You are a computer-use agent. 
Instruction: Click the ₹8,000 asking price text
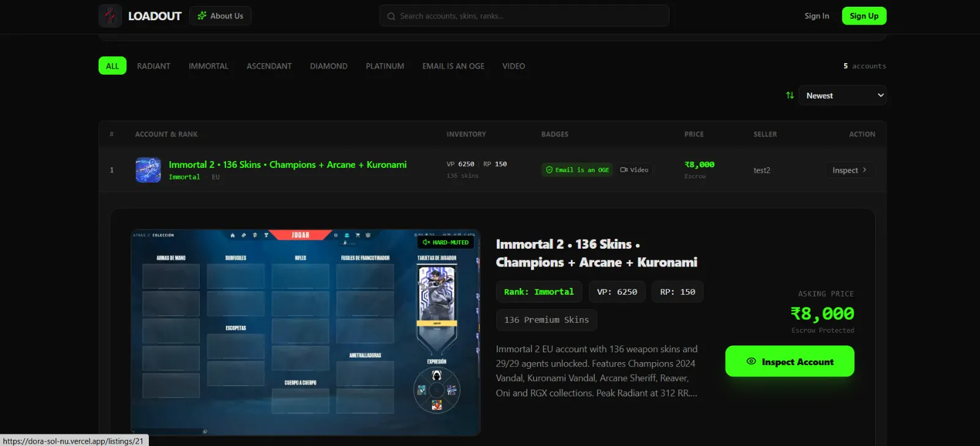pos(822,314)
